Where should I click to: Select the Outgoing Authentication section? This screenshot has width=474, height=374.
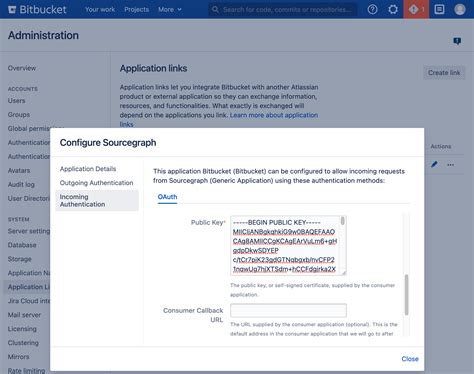pyautogui.click(x=96, y=183)
